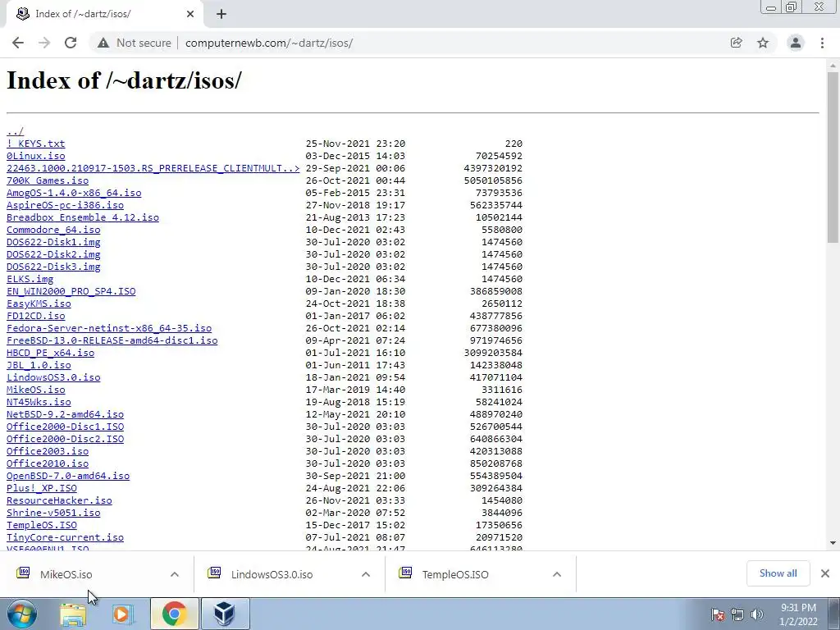The height and width of the screenshot is (630, 840).
Task: Download ResourceHacker.iso
Action: tap(59, 501)
